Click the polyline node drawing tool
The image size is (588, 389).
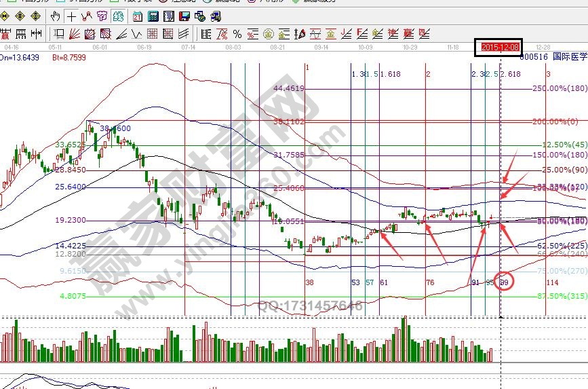(85, 16)
